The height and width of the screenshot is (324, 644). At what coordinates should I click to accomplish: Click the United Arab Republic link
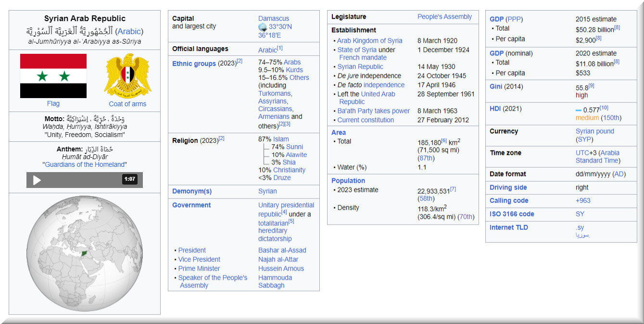[378, 94]
